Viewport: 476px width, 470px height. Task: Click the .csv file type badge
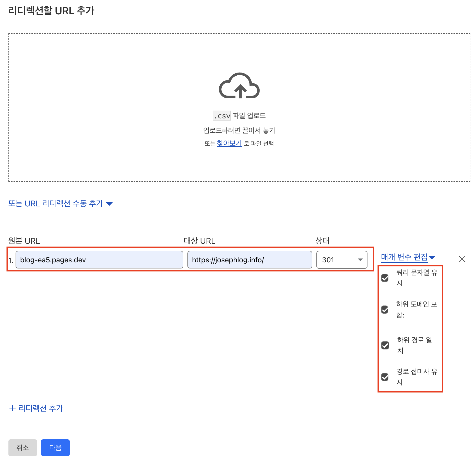pyautogui.click(x=221, y=116)
